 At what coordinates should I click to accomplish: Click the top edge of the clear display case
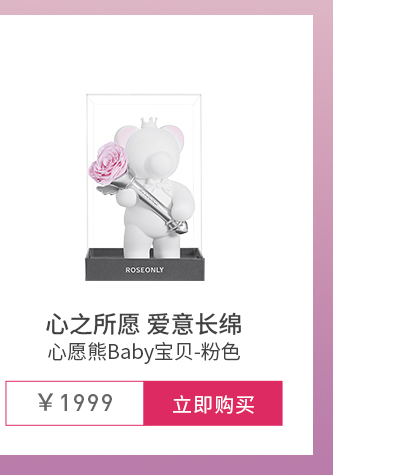144,95
